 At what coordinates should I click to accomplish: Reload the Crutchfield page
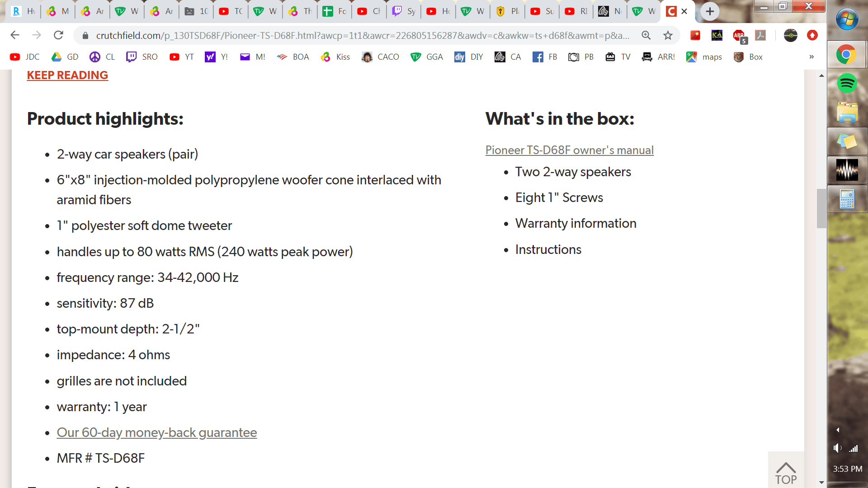click(58, 35)
